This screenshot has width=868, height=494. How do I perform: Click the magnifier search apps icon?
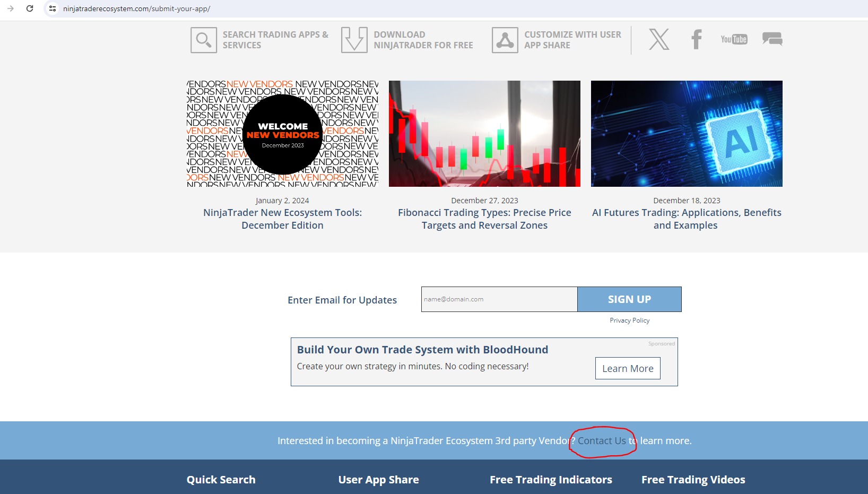204,40
